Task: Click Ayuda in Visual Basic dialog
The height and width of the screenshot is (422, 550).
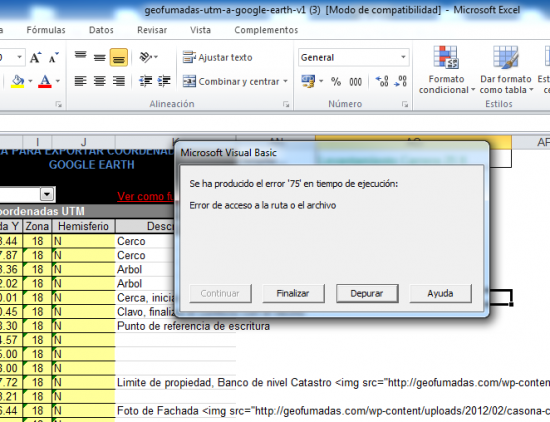Action: [440, 293]
